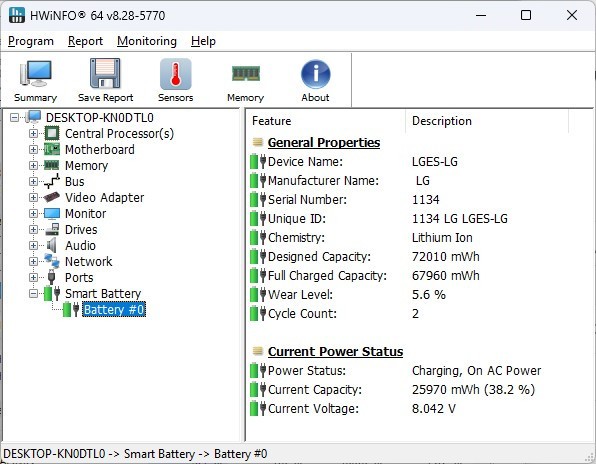The height and width of the screenshot is (464, 596).
Task: Click the Monitor tree icon
Action: [52, 214]
